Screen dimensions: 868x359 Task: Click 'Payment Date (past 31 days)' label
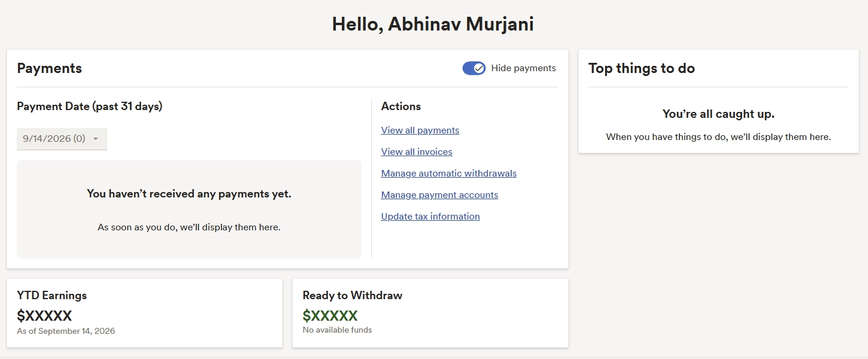click(90, 107)
